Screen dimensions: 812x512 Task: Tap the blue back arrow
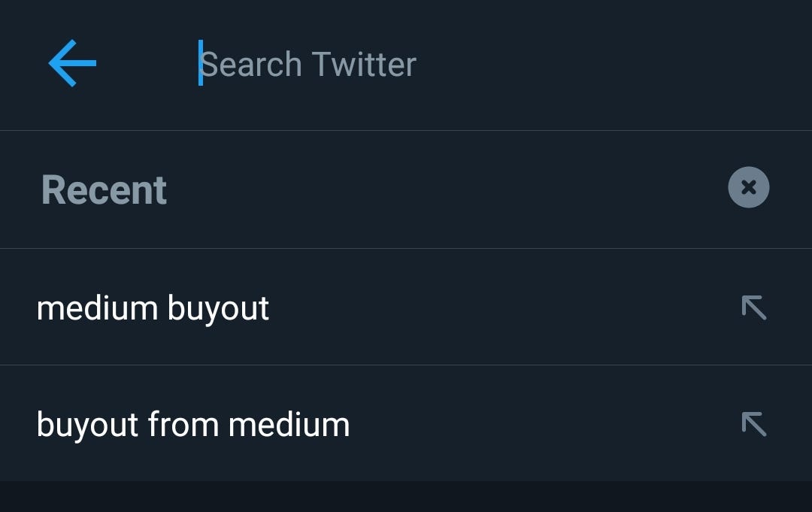72,63
